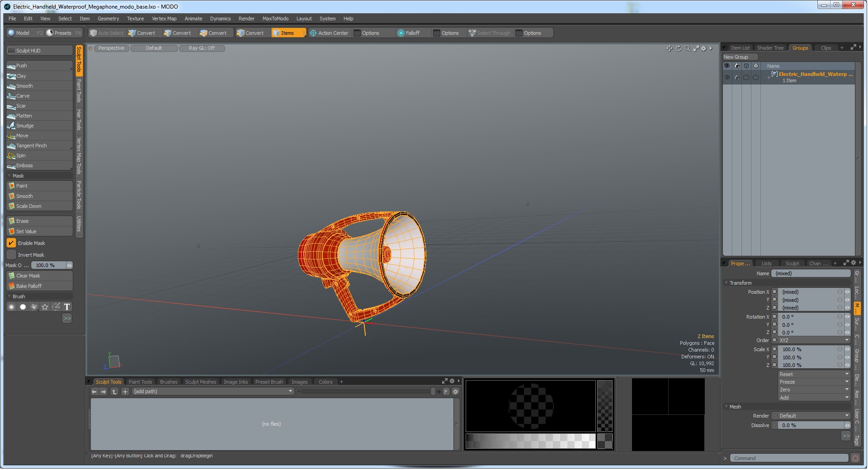Select the mask Paint tool
The image size is (868, 470).
tap(39, 186)
